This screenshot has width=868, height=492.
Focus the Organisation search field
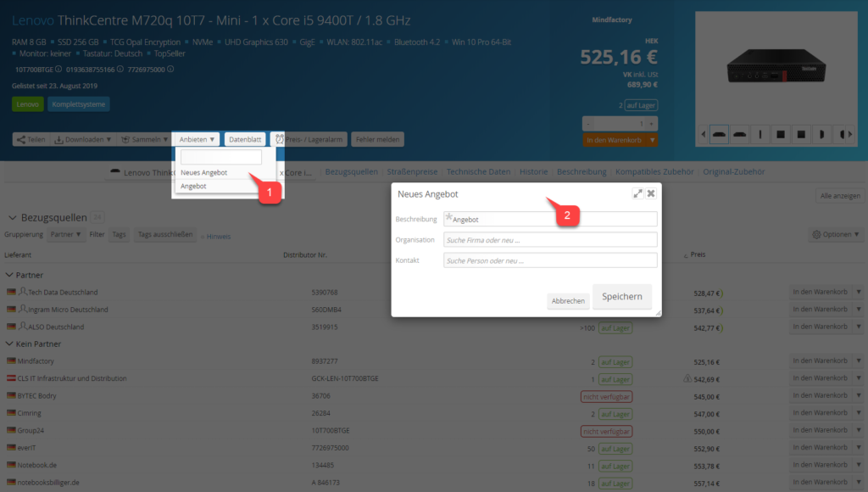pyautogui.click(x=550, y=240)
